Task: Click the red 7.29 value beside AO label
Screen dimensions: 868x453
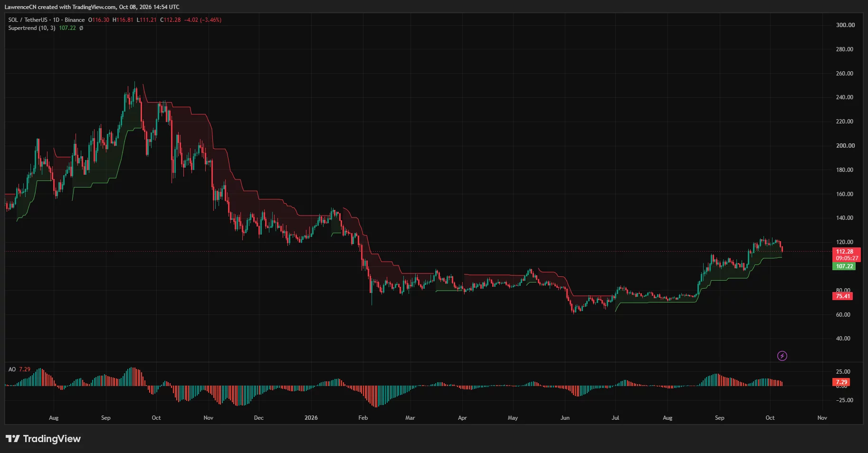Action: 25,369
